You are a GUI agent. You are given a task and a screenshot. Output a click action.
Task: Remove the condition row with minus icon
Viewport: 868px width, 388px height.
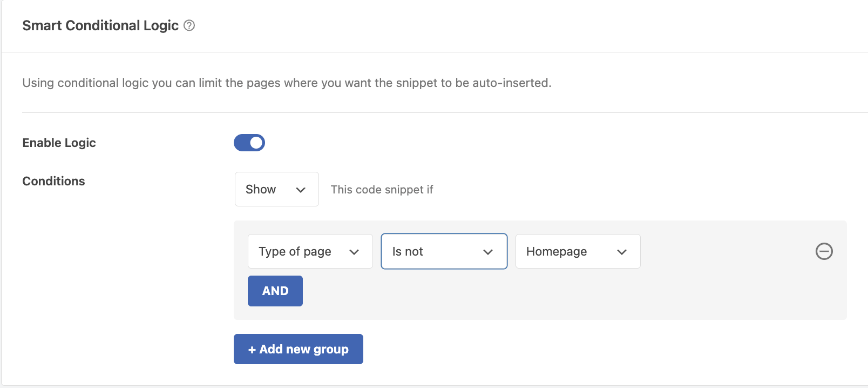tap(824, 251)
